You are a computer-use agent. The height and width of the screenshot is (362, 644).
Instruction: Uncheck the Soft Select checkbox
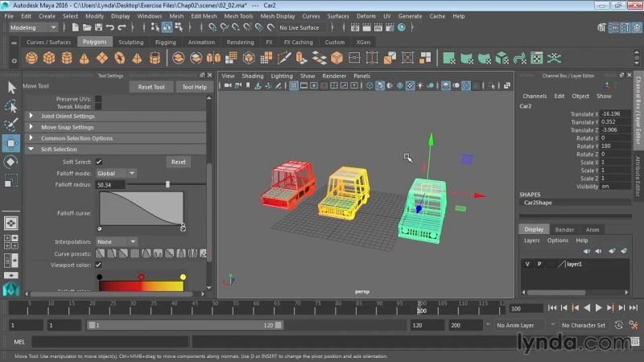click(x=99, y=162)
